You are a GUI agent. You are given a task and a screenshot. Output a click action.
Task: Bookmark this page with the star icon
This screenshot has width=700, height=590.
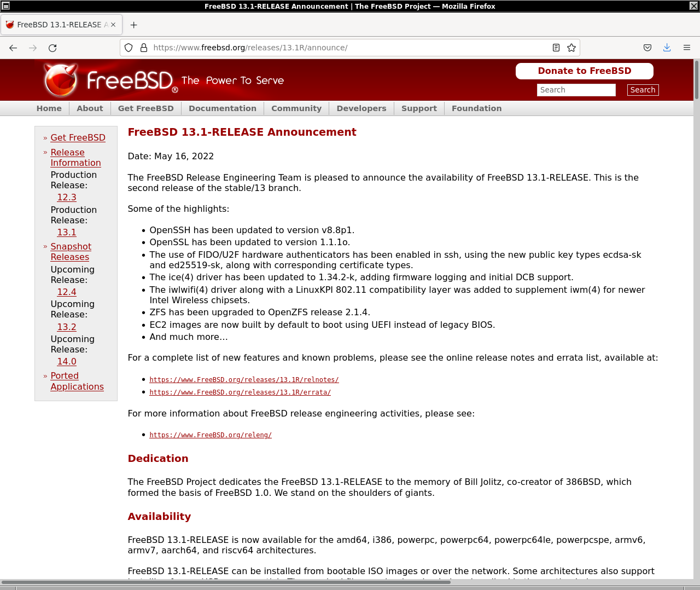[x=571, y=48]
